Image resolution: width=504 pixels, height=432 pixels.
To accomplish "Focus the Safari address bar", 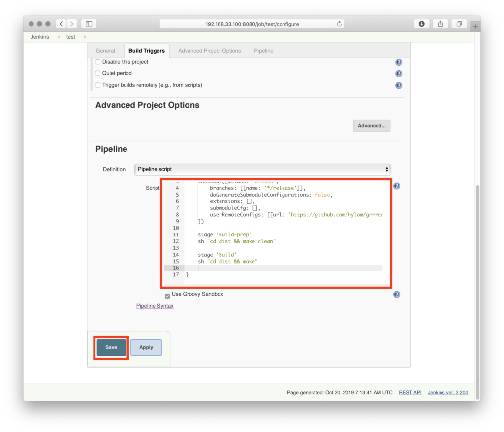I will pyautogui.click(x=252, y=24).
